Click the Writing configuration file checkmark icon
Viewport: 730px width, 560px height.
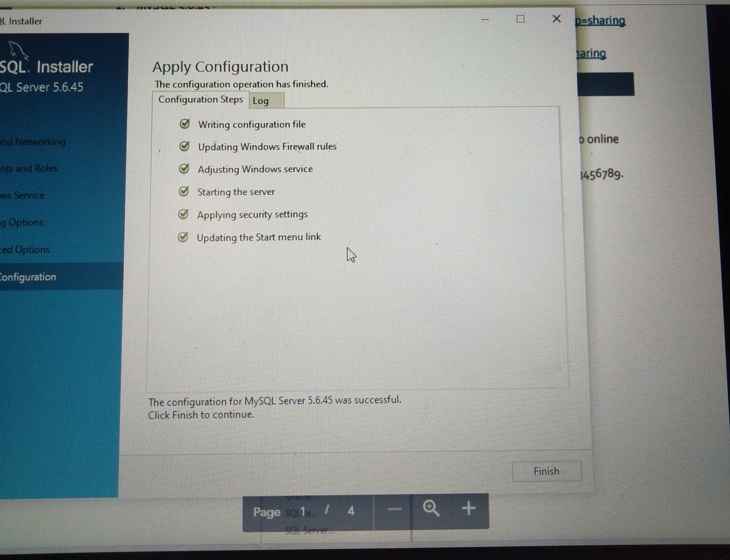point(185,124)
